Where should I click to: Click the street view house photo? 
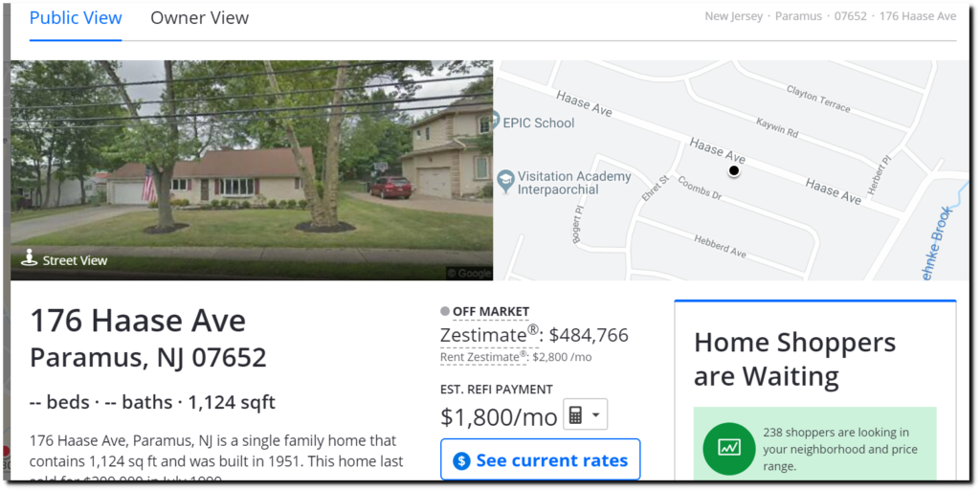pos(252,170)
